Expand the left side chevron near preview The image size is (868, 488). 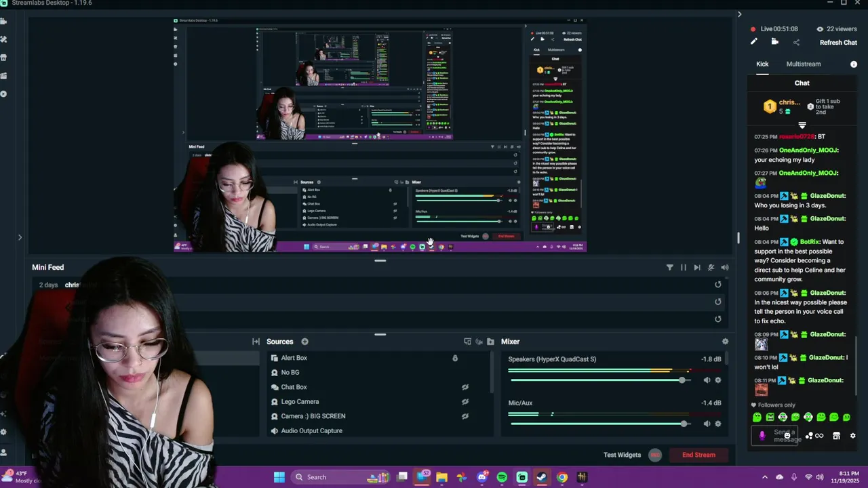click(x=20, y=237)
